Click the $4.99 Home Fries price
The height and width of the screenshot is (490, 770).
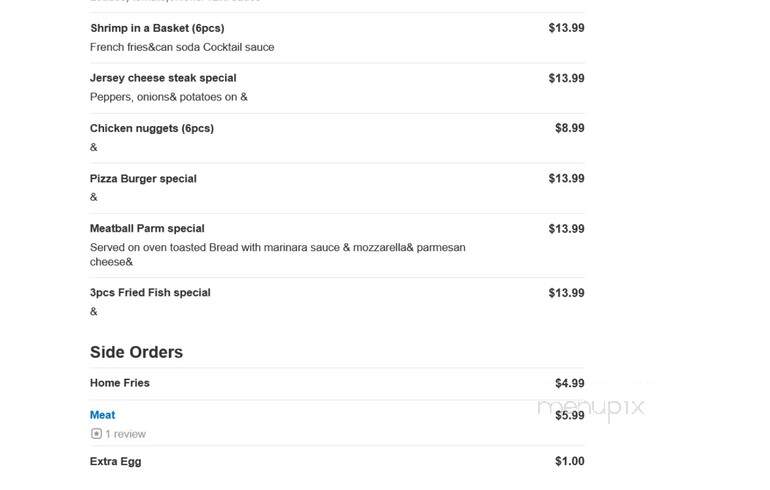click(x=570, y=383)
